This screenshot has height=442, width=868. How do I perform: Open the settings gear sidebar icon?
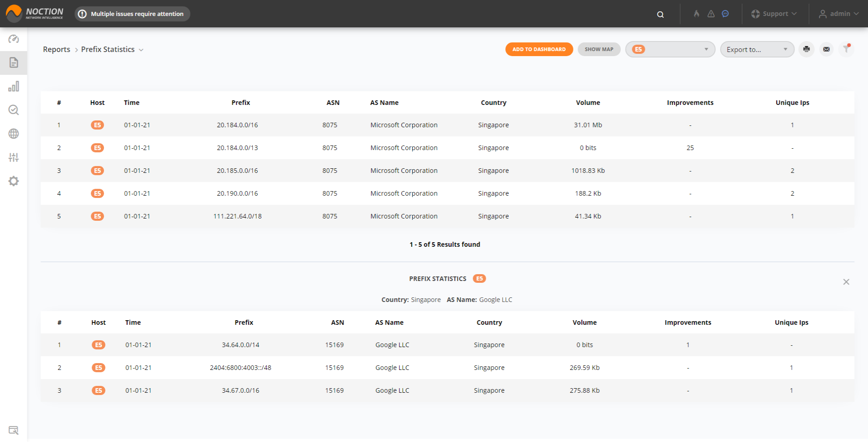[14, 181]
